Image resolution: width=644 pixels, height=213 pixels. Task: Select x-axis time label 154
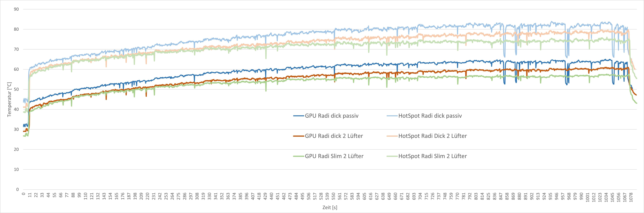pos(110,196)
